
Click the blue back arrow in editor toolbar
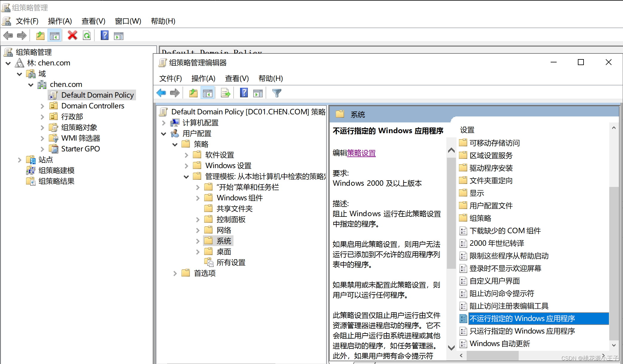pyautogui.click(x=161, y=93)
